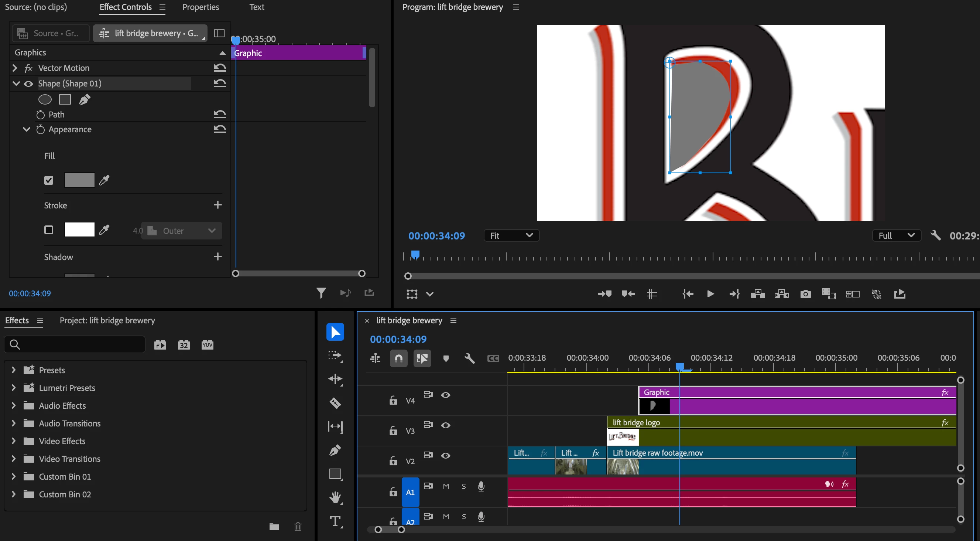980x541 pixels.
Task: Click the Mark In button
Action: [x=604, y=294]
